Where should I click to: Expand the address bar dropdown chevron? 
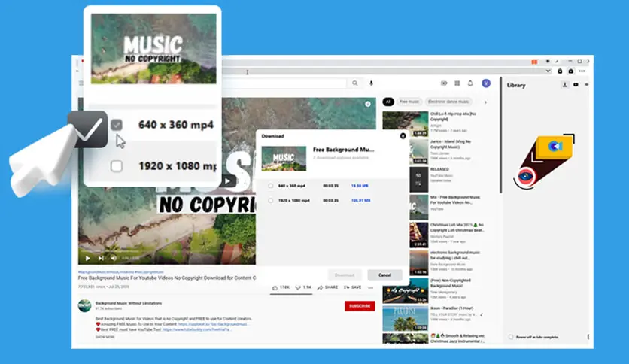548,71
